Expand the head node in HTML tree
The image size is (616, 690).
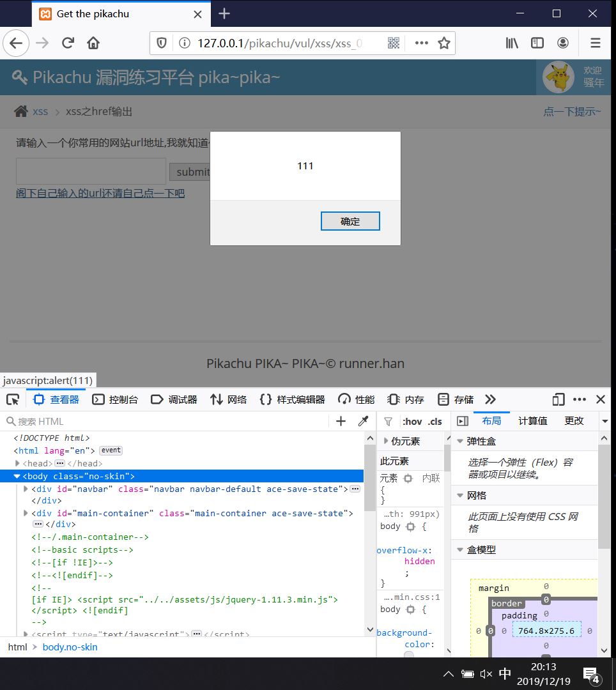17,463
